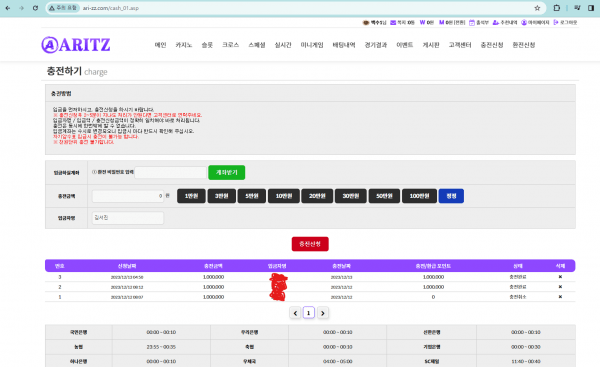Image resolution: width=600 pixels, height=367 pixels.
Task: Focus the depositor name input field
Action: coord(128,218)
